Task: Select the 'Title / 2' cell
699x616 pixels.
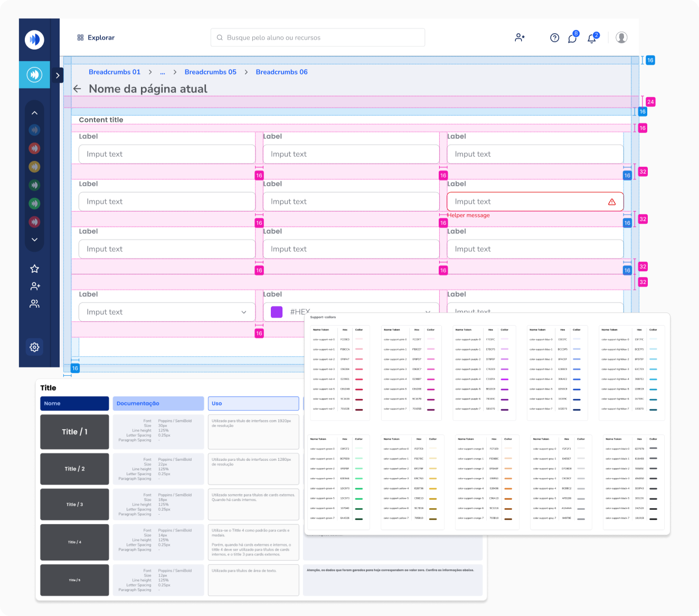Action: (74, 469)
